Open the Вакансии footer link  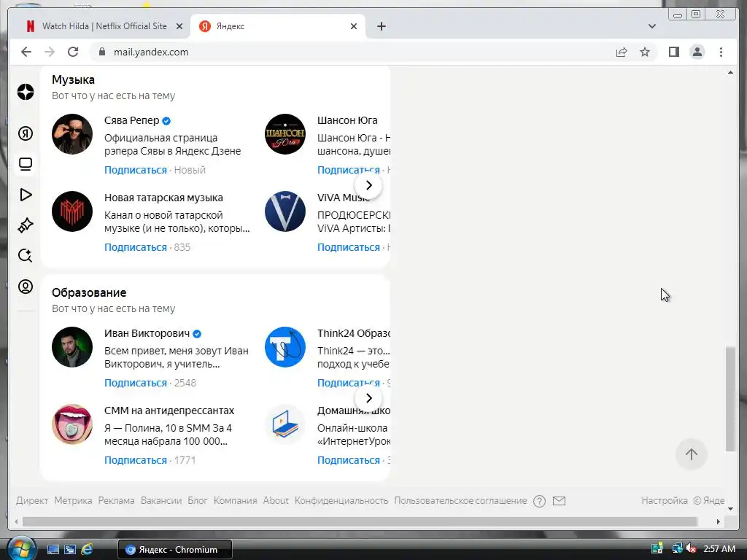coord(161,500)
